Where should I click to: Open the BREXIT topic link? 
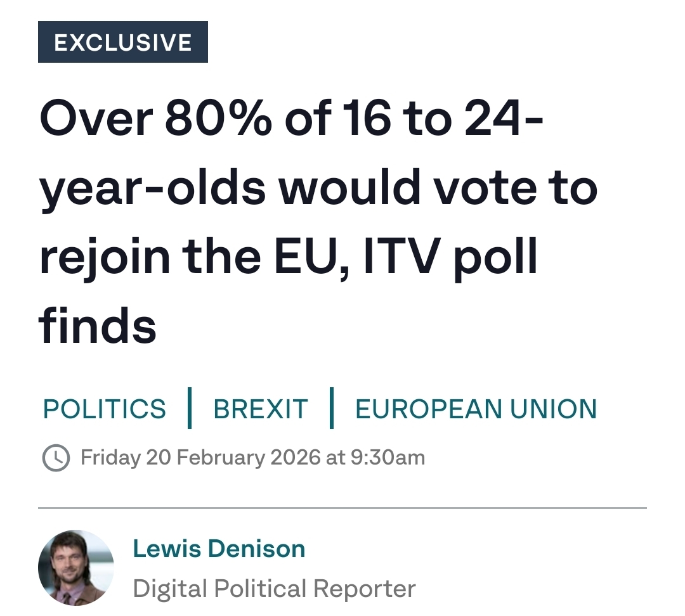click(261, 409)
